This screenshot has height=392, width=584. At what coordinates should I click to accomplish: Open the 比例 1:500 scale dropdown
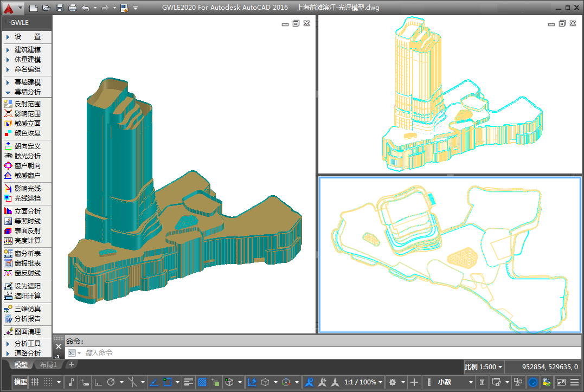[x=484, y=367]
